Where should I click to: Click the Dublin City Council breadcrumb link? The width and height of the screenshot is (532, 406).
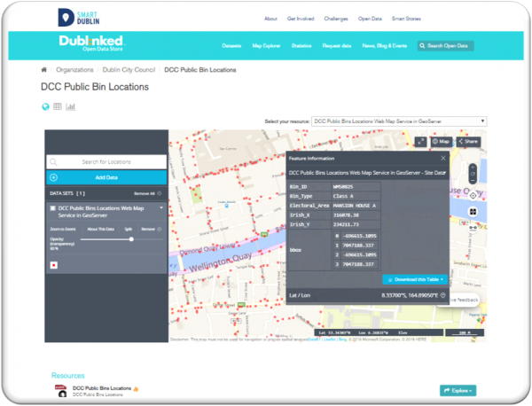pyautogui.click(x=129, y=70)
